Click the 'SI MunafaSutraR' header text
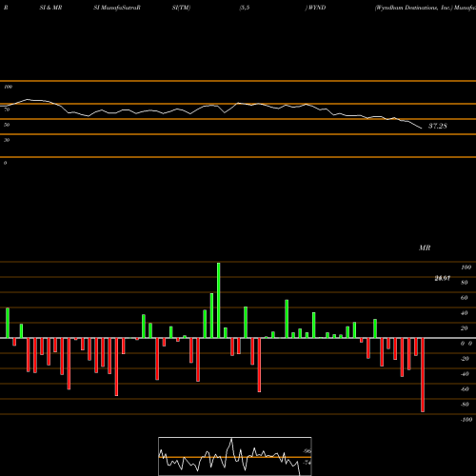Viewport: 476px width, 476px height. pyautogui.click(x=117, y=8)
